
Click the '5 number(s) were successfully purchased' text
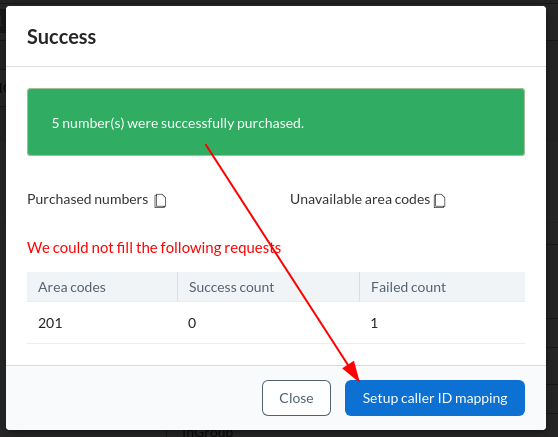point(178,123)
